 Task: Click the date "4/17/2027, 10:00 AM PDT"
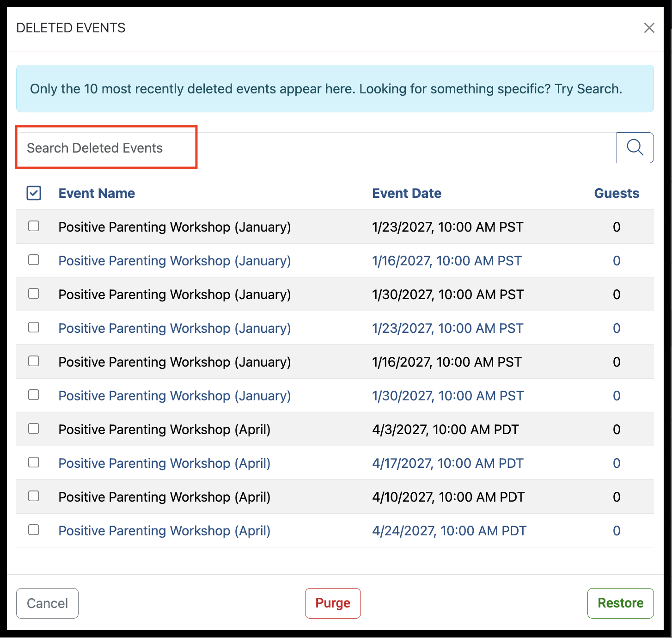pos(448,463)
